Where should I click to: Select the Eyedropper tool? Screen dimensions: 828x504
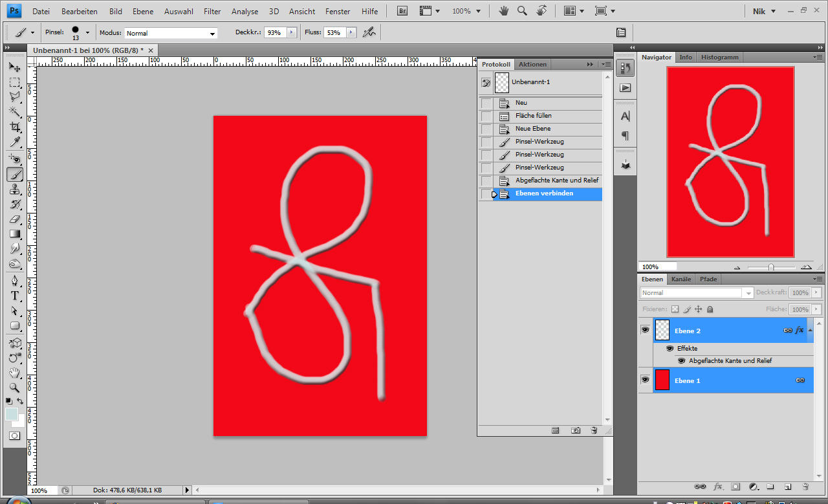click(x=15, y=142)
